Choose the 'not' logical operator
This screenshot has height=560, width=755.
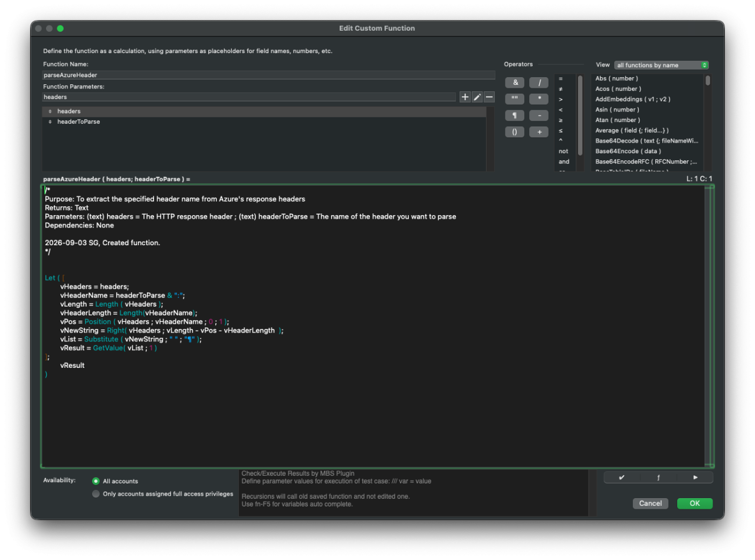pyautogui.click(x=564, y=151)
